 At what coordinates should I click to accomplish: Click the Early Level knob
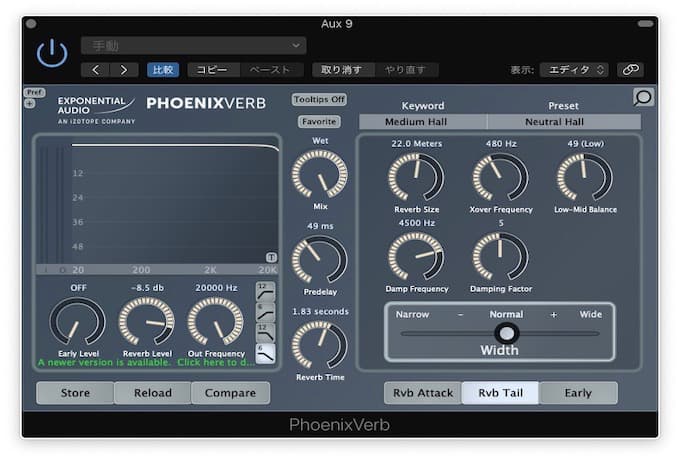78,321
